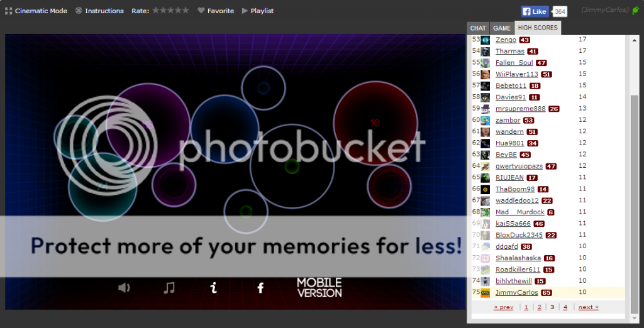Screen dimensions: 644x328
Task: Click the red bubble labeled 10
Action: pyautogui.click(x=375, y=123)
